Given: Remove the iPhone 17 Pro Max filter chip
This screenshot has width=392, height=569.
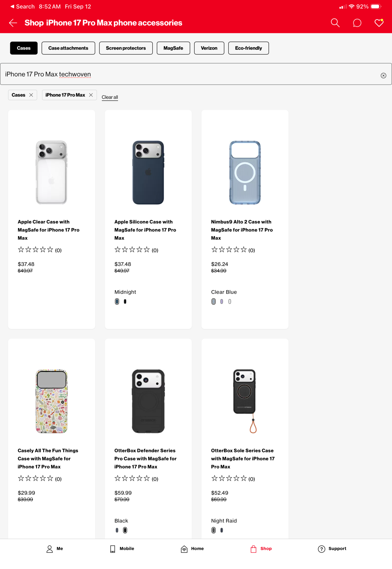Looking at the screenshot, I should [91, 95].
